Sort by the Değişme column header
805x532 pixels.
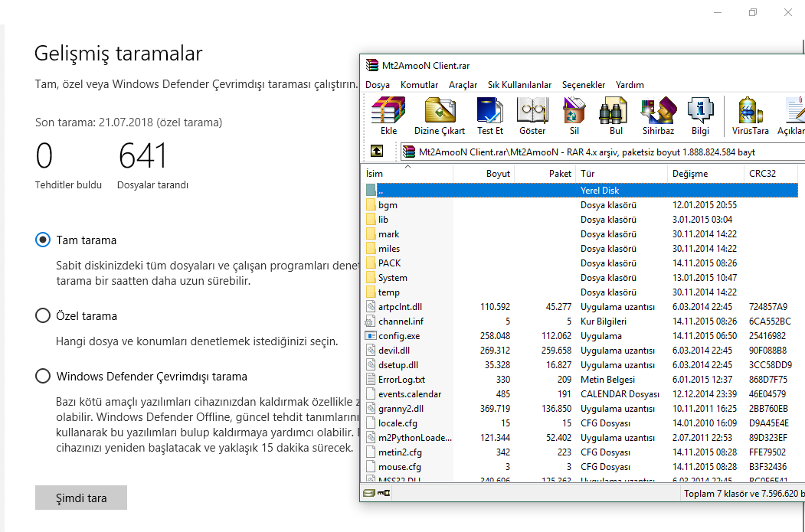click(705, 174)
